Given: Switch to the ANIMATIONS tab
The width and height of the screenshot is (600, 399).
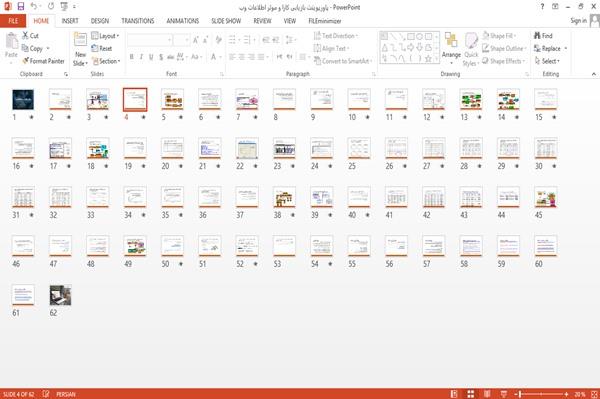Looking at the screenshot, I should point(183,21).
